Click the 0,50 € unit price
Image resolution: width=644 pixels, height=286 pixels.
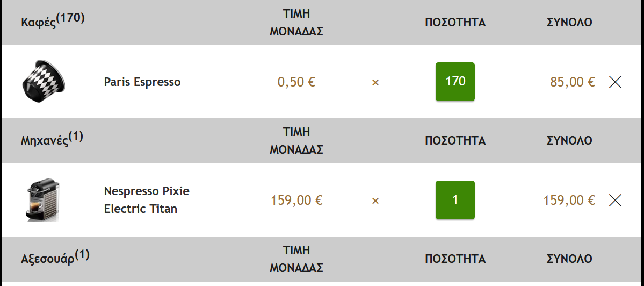[x=296, y=82]
